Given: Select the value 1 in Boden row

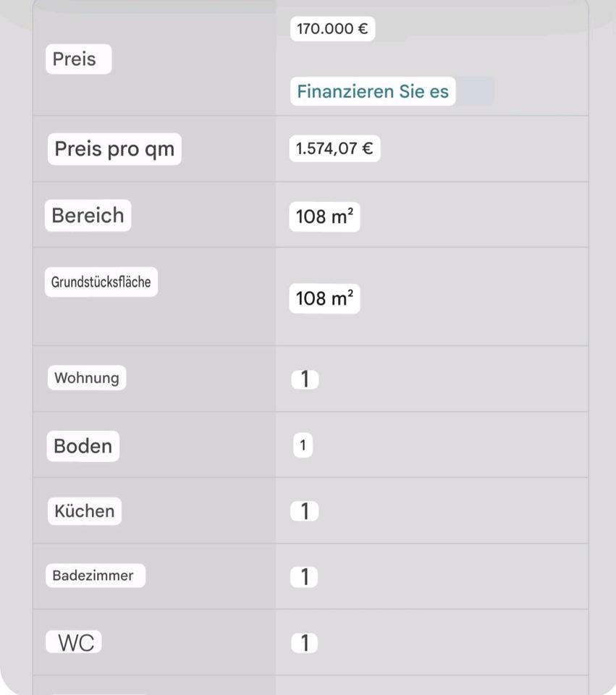Looking at the screenshot, I should 303,446.
